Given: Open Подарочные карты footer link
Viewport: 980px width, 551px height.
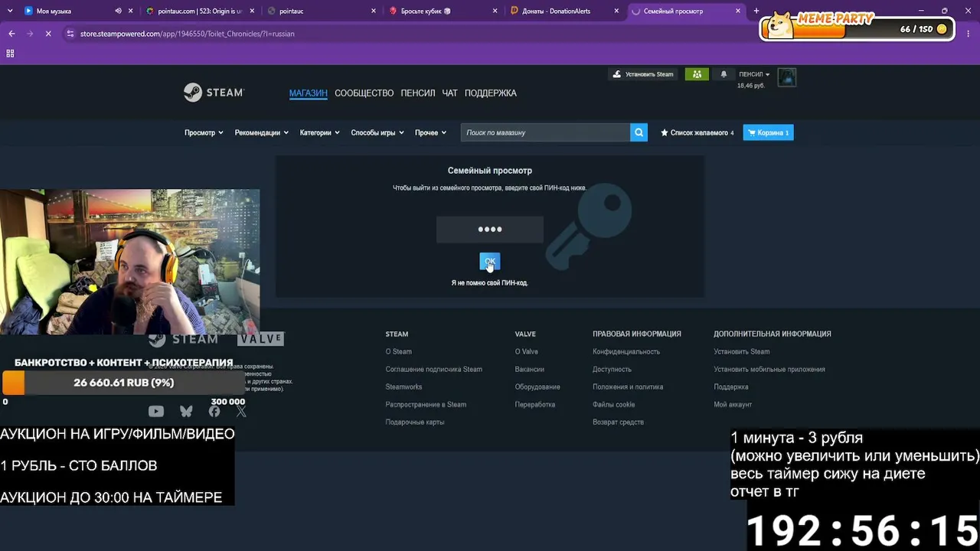Looking at the screenshot, I should tap(414, 422).
